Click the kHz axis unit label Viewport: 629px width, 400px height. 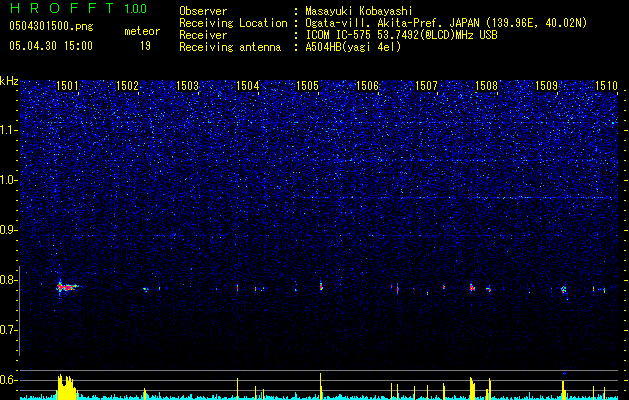[9, 81]
